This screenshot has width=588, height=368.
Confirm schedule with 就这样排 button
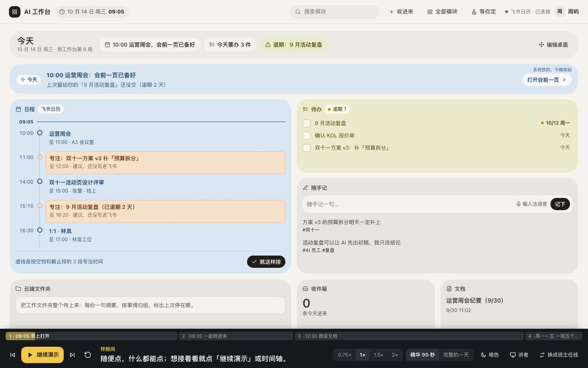(266, 262)
